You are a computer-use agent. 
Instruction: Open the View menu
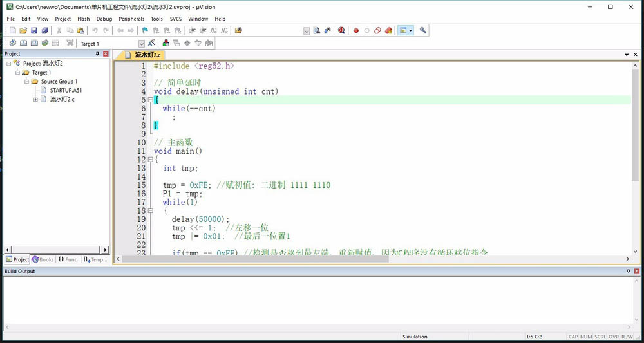click(43, 19)
